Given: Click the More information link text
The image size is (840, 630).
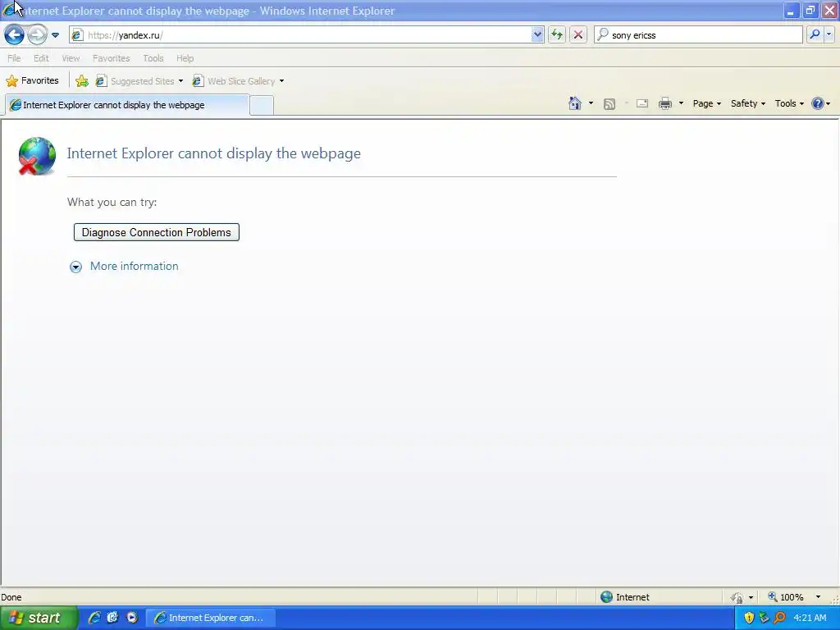Looking at the screenshot, I should (134, 267).
